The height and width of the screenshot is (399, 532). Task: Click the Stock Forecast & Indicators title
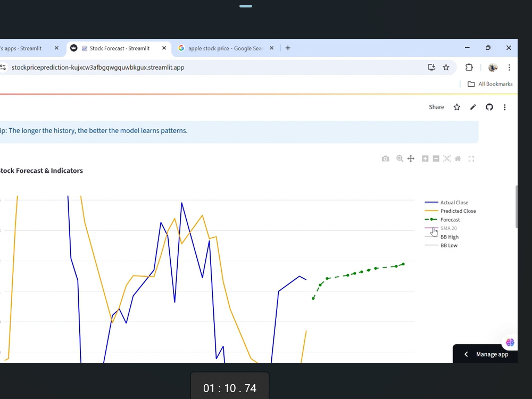click(41, 171)
